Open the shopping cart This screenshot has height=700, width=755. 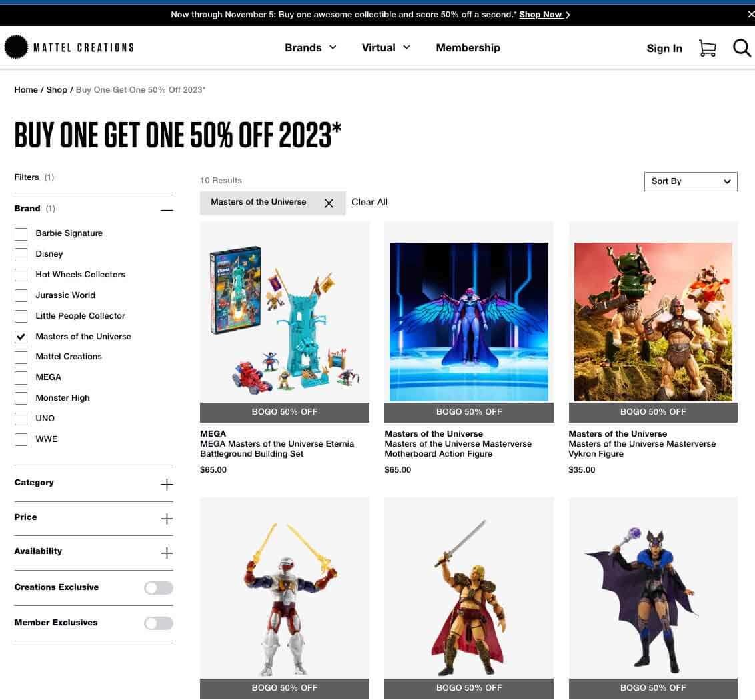coord(708,47)
